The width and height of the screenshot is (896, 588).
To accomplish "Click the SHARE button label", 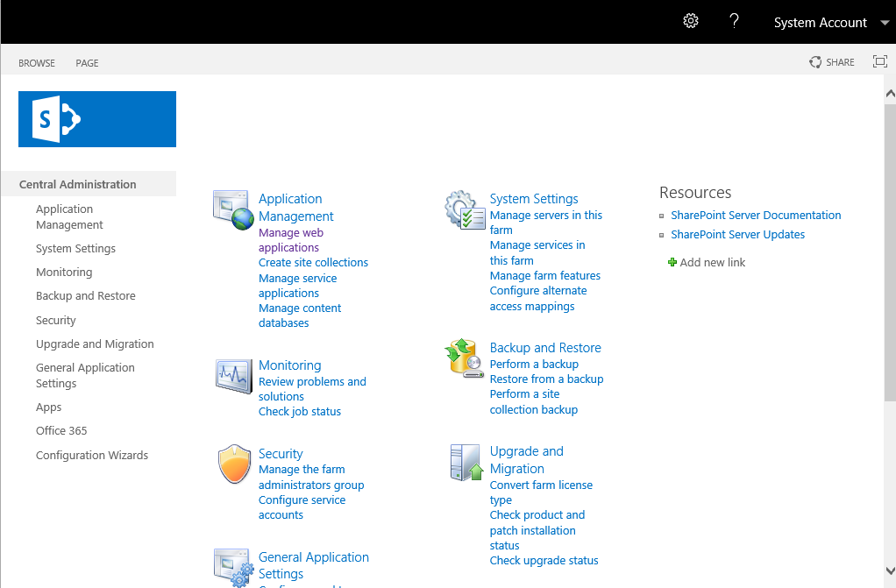I will 840,62.
